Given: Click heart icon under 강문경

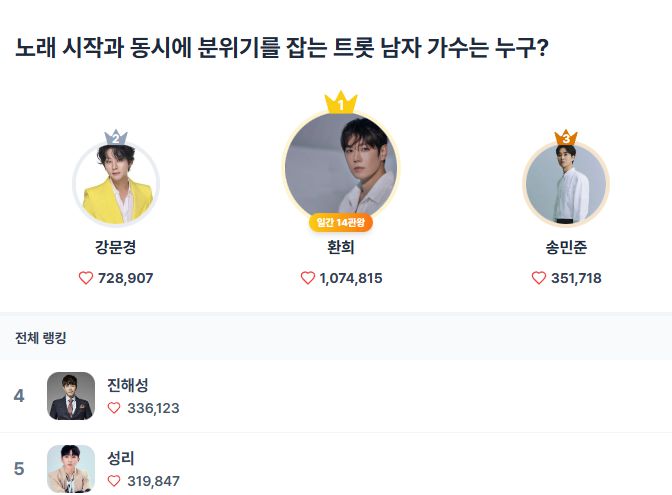Looking at the screenshot, I should coord(86,278).
